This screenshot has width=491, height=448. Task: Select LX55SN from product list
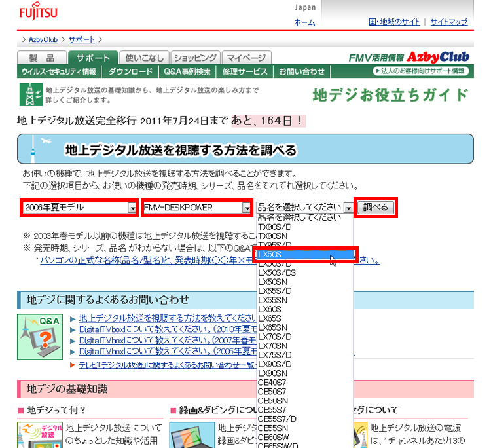tap(305, 300)
